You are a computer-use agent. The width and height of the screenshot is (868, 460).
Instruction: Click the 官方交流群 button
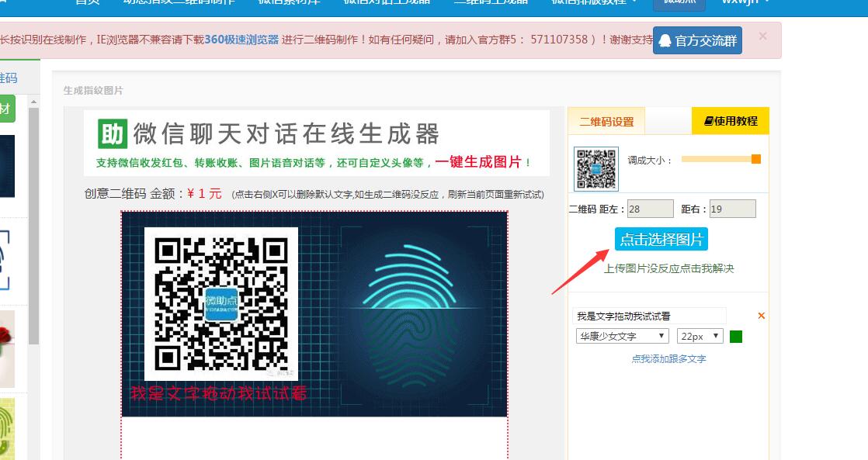pos(697,40)
